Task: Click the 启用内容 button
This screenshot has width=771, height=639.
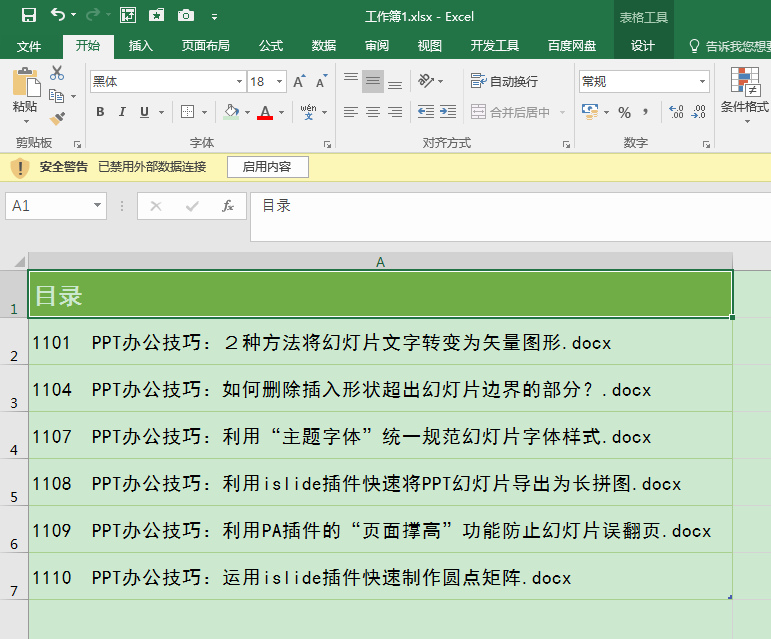Action: coord(267,167)
